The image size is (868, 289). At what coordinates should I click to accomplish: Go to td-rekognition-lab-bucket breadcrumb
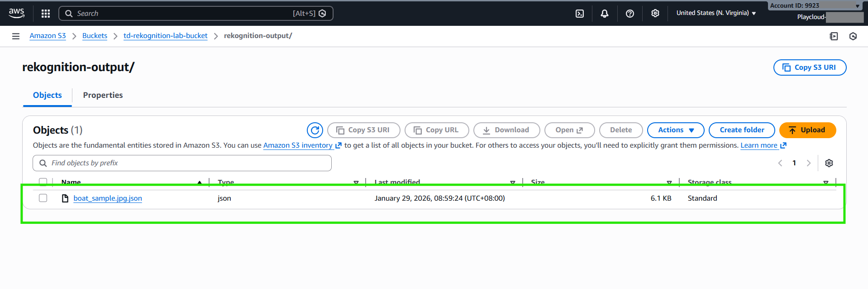165,36
